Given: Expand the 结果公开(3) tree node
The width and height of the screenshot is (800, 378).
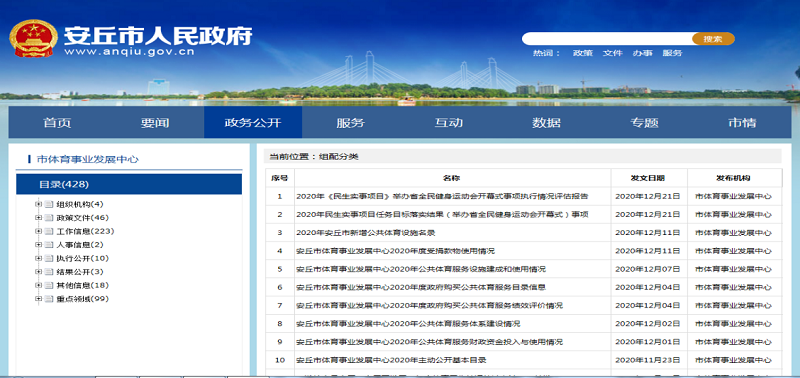Looking at the screenshot, I should click(x=38, y=272).
